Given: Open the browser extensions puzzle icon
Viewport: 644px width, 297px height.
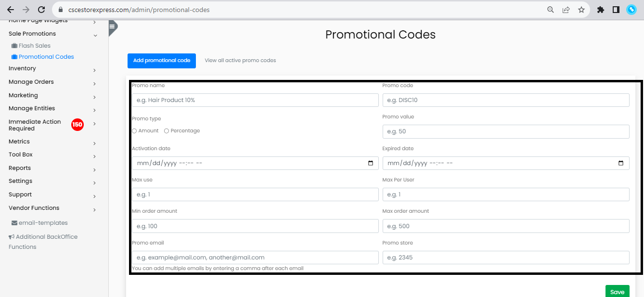Looking at the screenshot, I should (600, 10).
